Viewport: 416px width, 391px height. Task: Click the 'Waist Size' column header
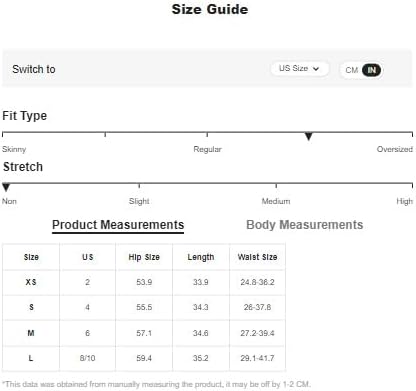click(257, 257)
